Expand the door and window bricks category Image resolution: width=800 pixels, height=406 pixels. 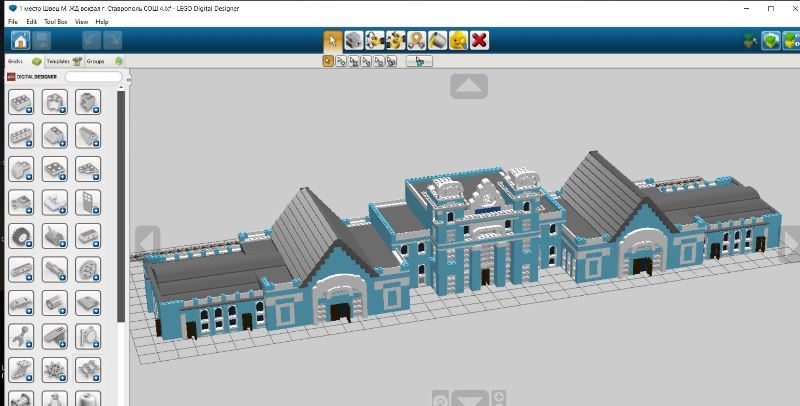[87, 203]
